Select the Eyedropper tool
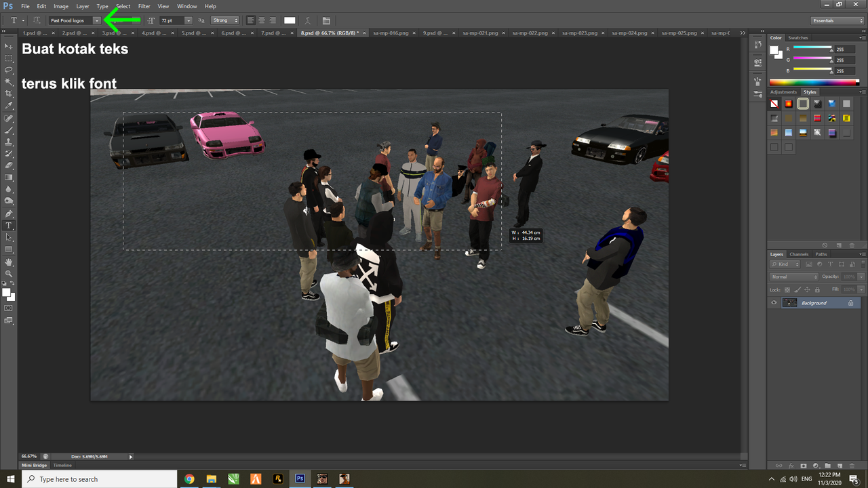Screen dimensions: 868x488 click(9, 106)
